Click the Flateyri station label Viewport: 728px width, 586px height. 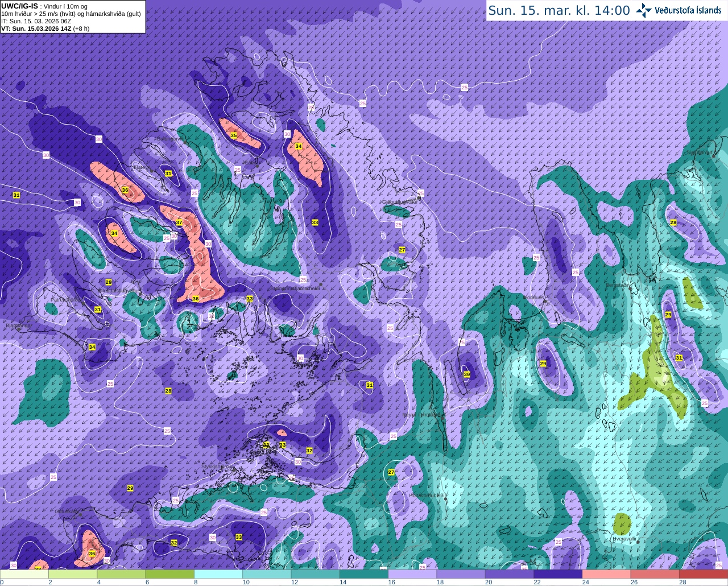(x=142, y=167)
